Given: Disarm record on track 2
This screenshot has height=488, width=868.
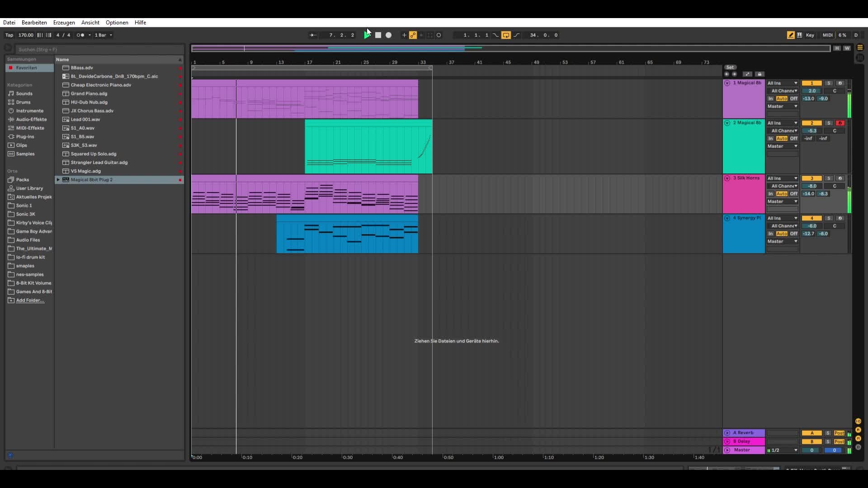Looking at the screenshot, I should coord(840,123).
